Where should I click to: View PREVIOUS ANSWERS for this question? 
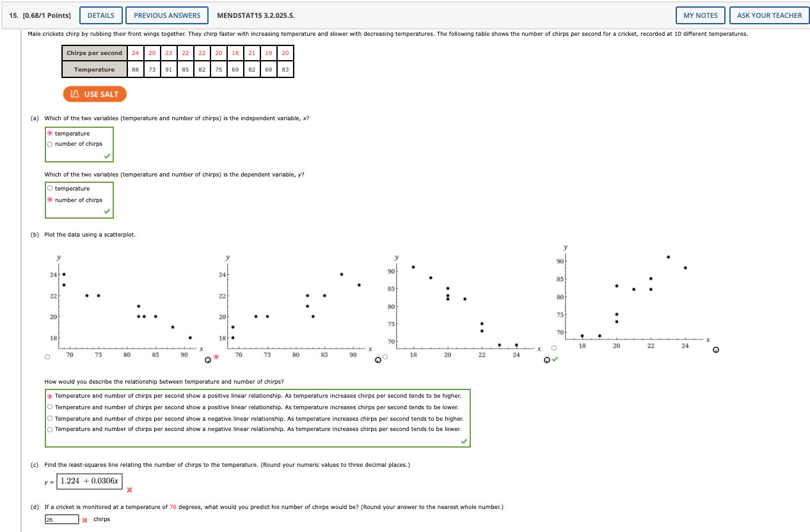(167, 15)
